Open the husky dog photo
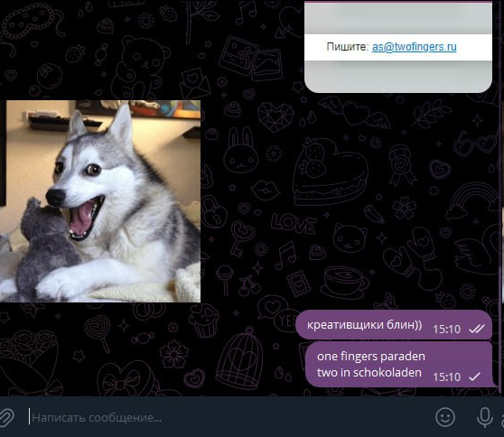The image size is (504, 437). pos(100,201)
